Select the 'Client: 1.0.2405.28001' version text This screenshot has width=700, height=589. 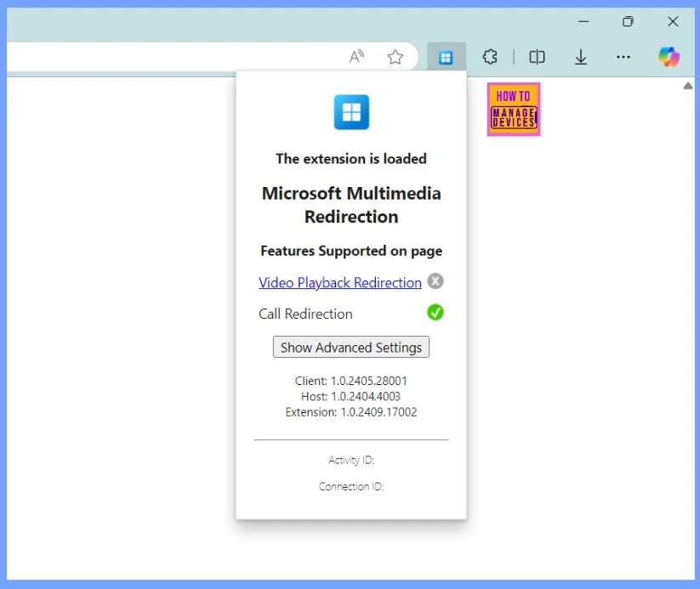tap(351, 381)
